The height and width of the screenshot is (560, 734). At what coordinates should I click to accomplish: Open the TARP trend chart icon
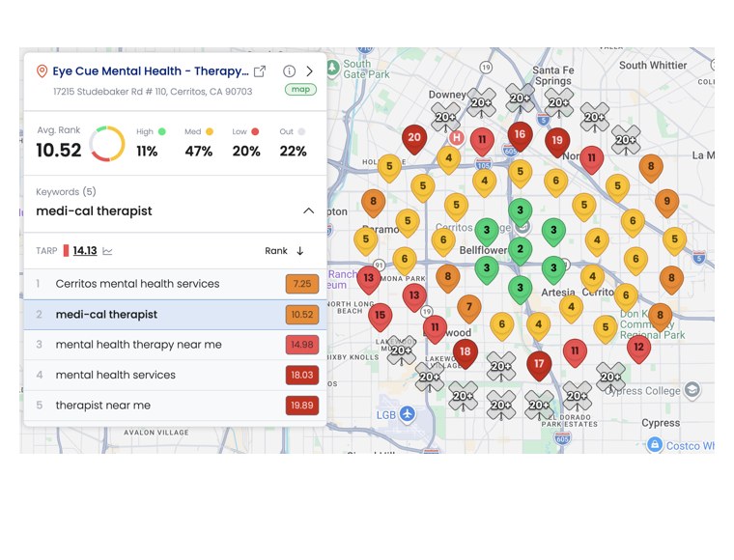pos(107,251)
